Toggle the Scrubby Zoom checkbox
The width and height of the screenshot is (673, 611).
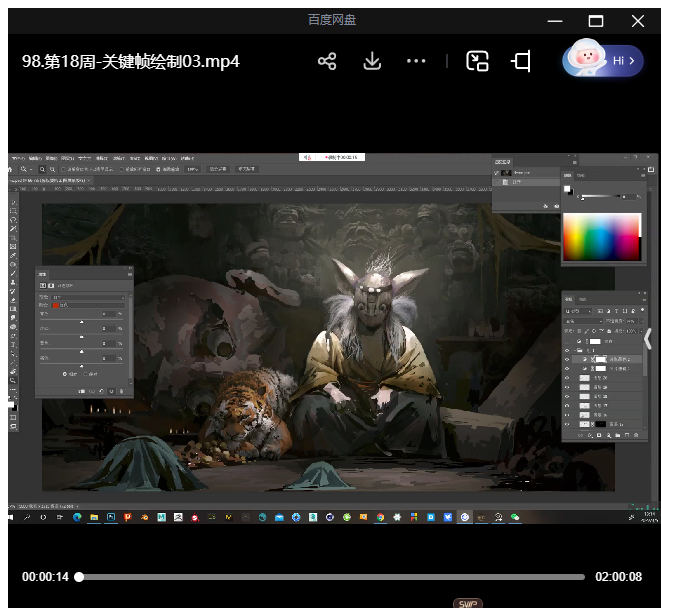(x=158, y=169)
